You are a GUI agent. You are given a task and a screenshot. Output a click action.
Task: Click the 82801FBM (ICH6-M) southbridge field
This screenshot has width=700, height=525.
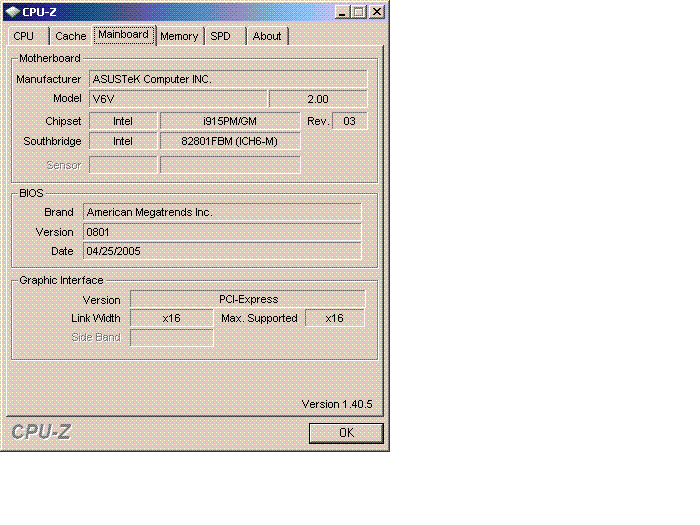click(x=230, y=141)
